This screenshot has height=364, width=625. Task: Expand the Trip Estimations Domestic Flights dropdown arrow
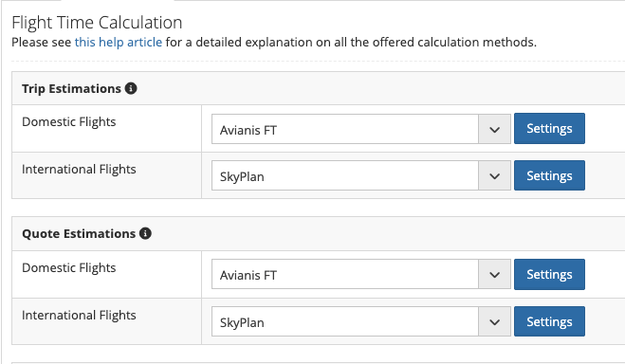tap(494, 130)
